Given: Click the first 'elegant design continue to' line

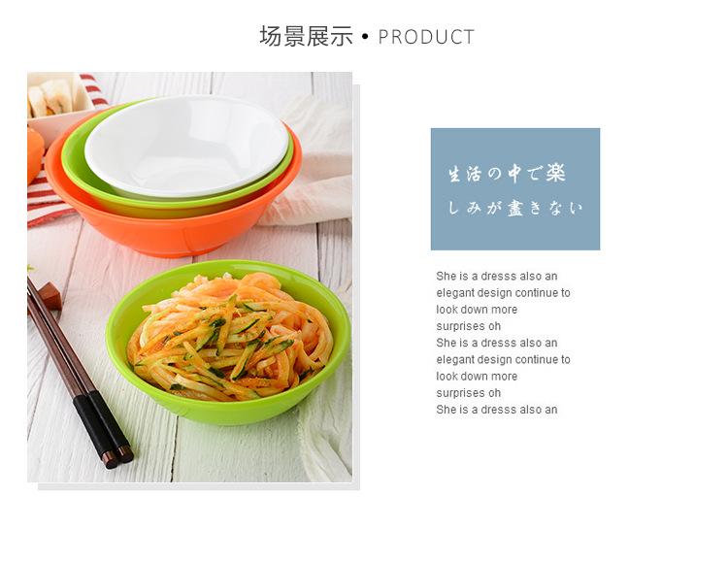Looking at the screenshot, I should [503, 293].
